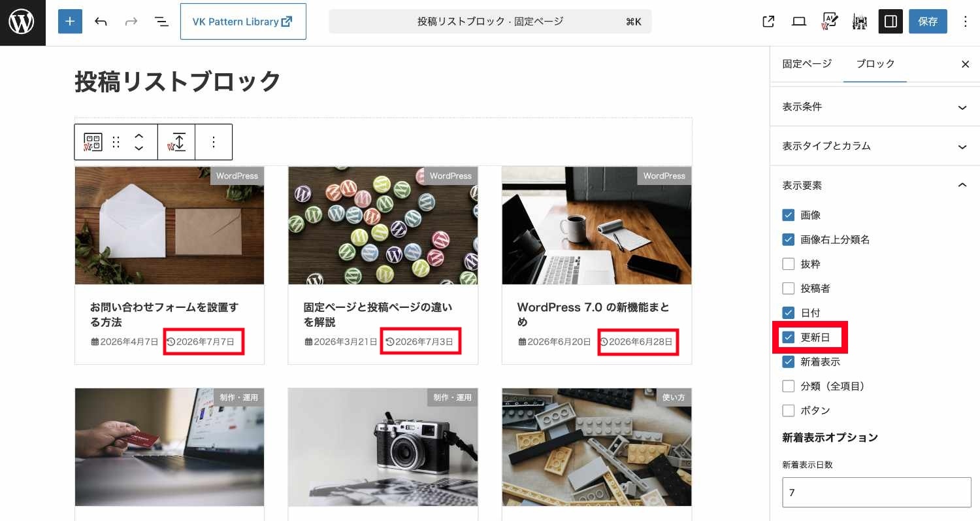Uncheck the 更新日 checkbox
980x521 pixels.
pyautogui.click(x=789, y=337)
